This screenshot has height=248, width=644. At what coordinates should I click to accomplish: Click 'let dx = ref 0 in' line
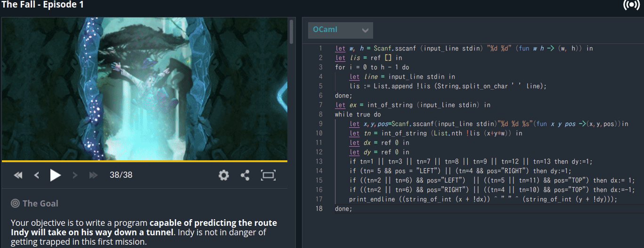click(x=379, y=142)
